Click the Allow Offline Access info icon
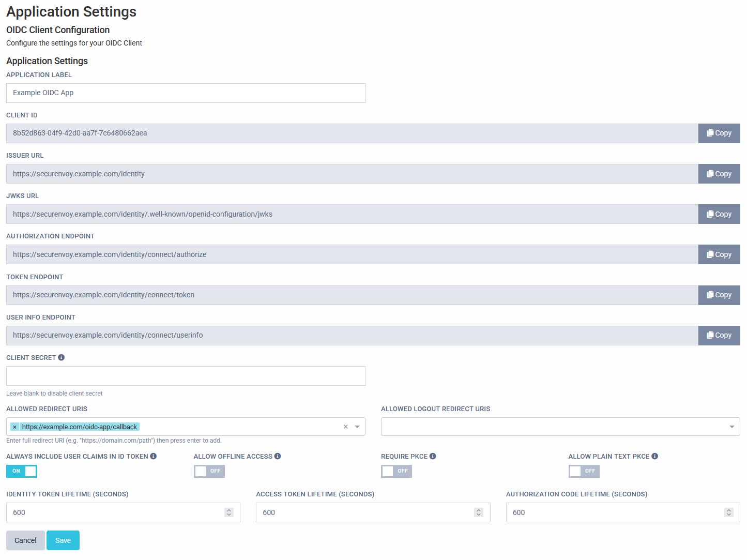Screen dimensions: 747x560 278,456
